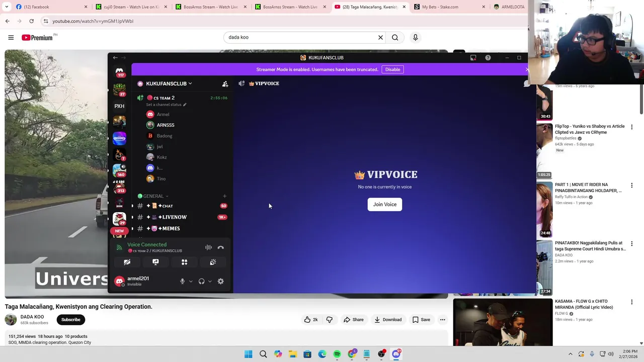Open Discord user settings gear
Image resolution: width=644 pixels, height=362 pixels.
click(220, 282)
